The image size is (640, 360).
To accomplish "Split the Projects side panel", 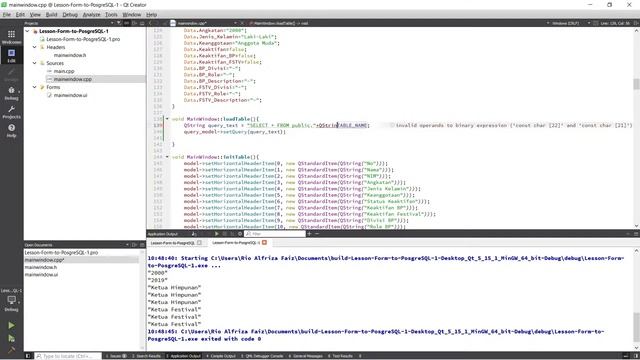I will pyautogui.click(x=134, y=23).
